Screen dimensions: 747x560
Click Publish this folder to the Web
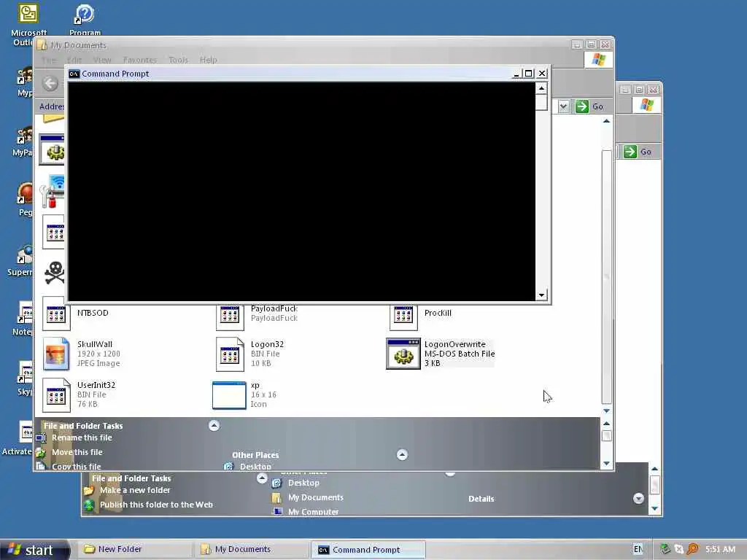(x=156, y=505)
